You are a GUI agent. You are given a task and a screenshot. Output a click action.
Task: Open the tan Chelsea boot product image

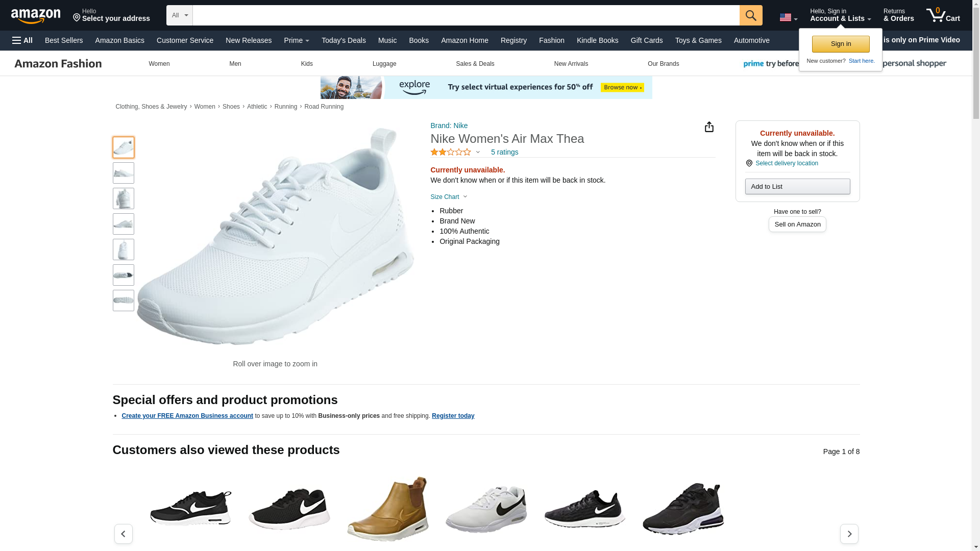click(388, 509)
